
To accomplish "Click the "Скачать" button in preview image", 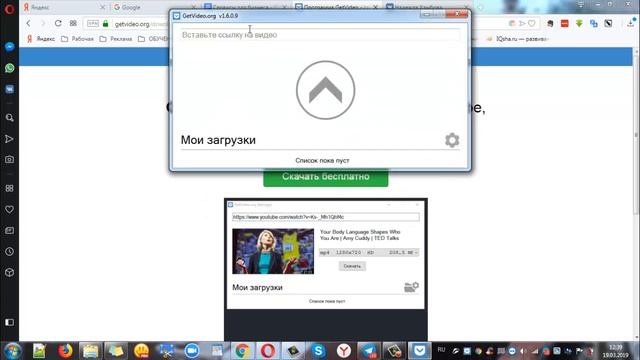I will pyautogui.click(x=352, y=266).
